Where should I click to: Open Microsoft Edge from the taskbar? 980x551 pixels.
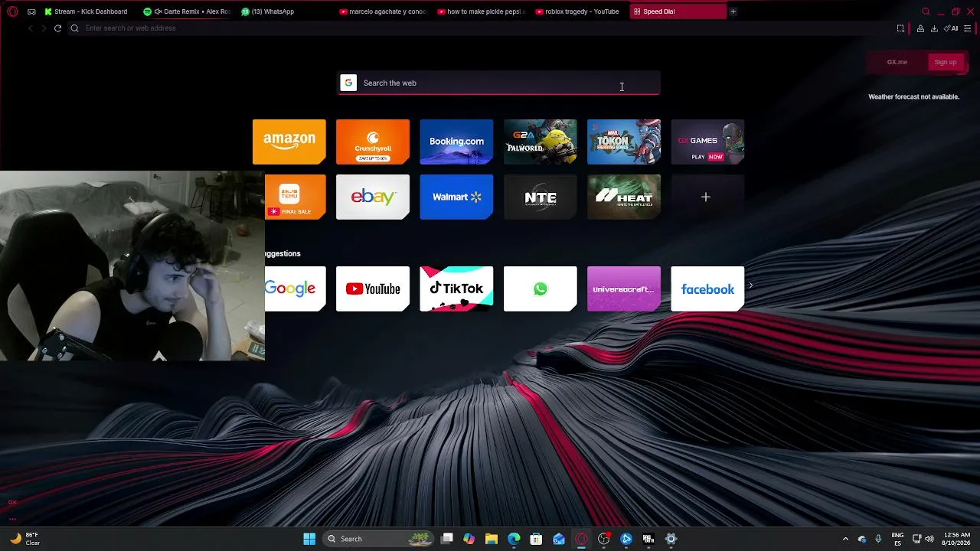click(x=514, y=539)
